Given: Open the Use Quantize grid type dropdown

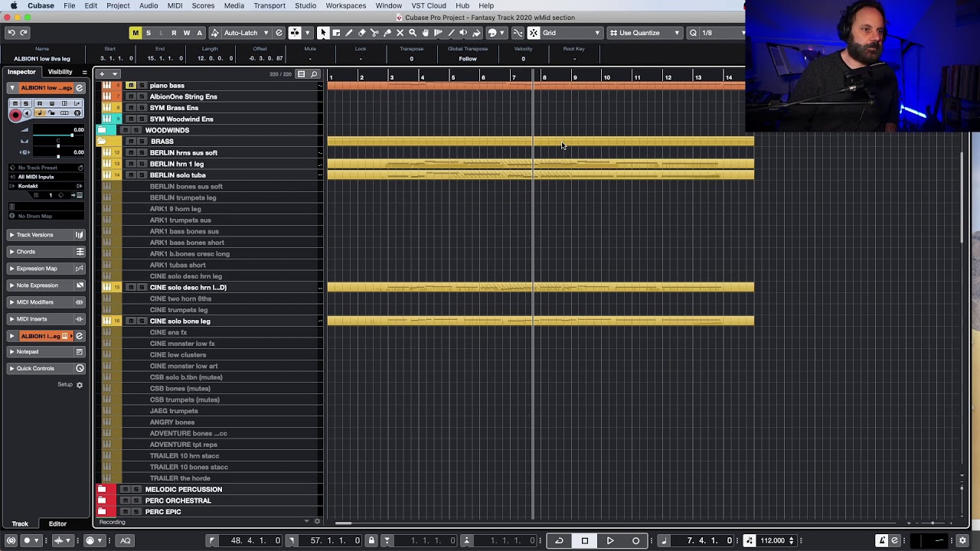Looking at the screenshot, I should coord(645,32).
